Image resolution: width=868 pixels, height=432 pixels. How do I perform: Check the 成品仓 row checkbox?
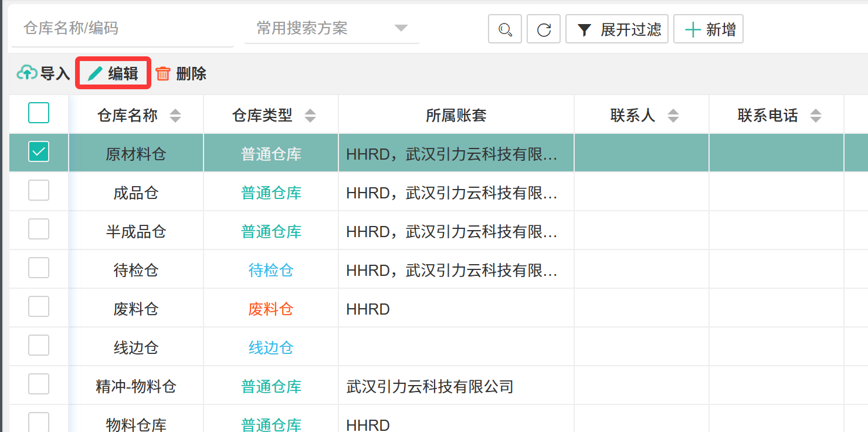coord(39,191)
